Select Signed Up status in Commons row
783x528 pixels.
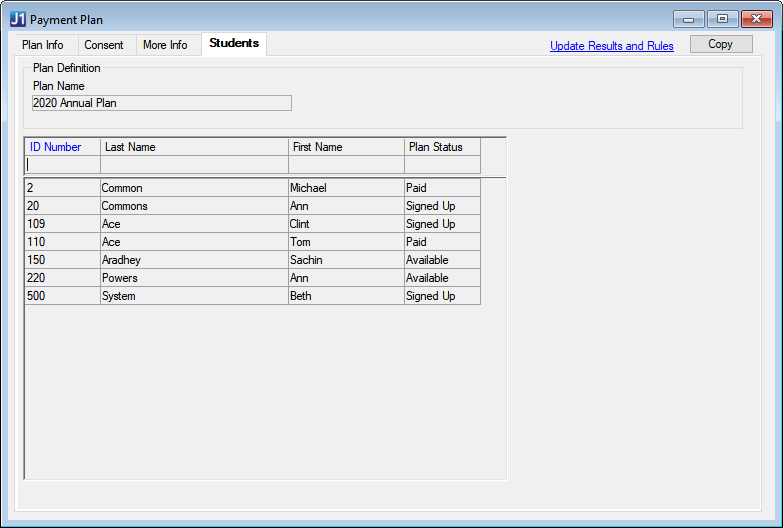442,206
